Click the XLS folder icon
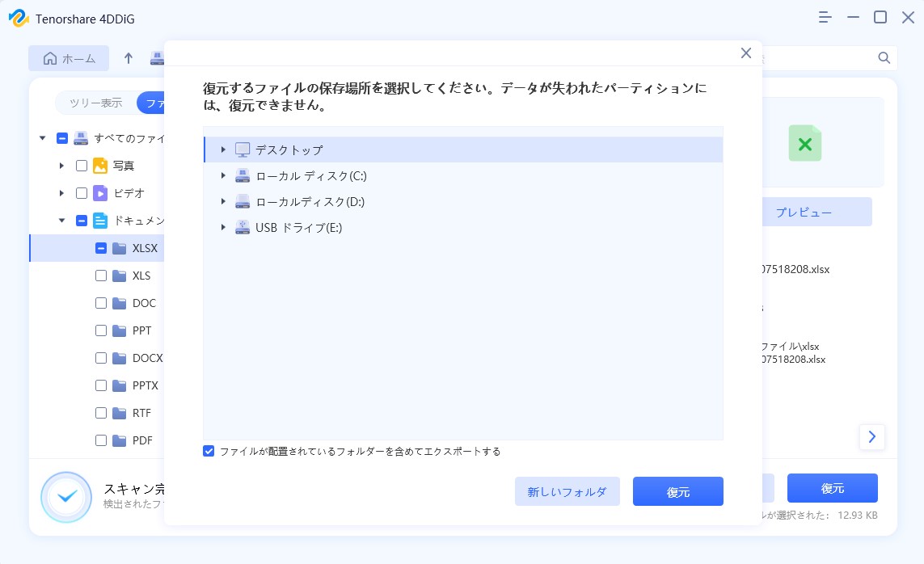 [x=120, y=276]
